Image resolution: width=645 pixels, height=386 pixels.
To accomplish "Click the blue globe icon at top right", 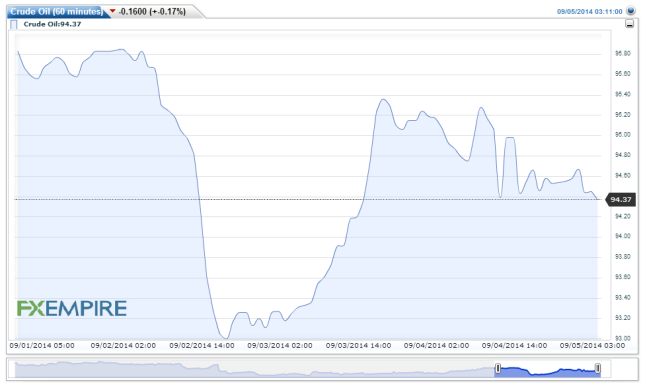I will 630,11.
